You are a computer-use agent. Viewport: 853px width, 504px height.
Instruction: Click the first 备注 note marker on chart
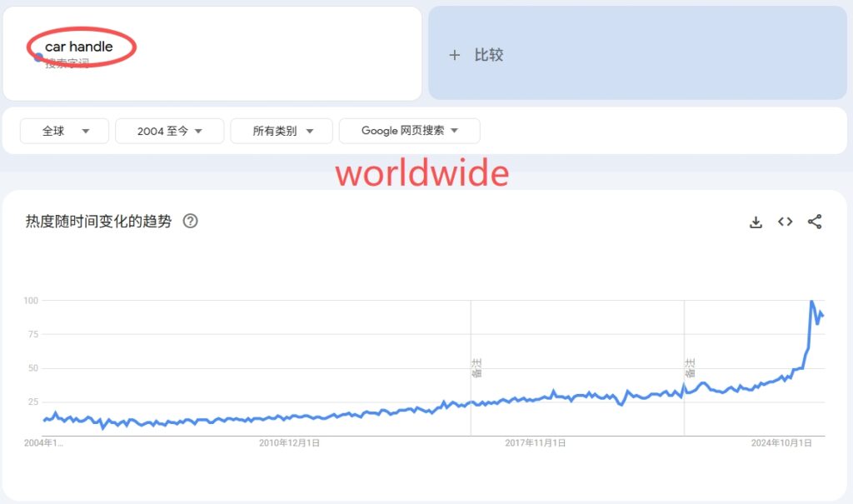coord(476,367)
